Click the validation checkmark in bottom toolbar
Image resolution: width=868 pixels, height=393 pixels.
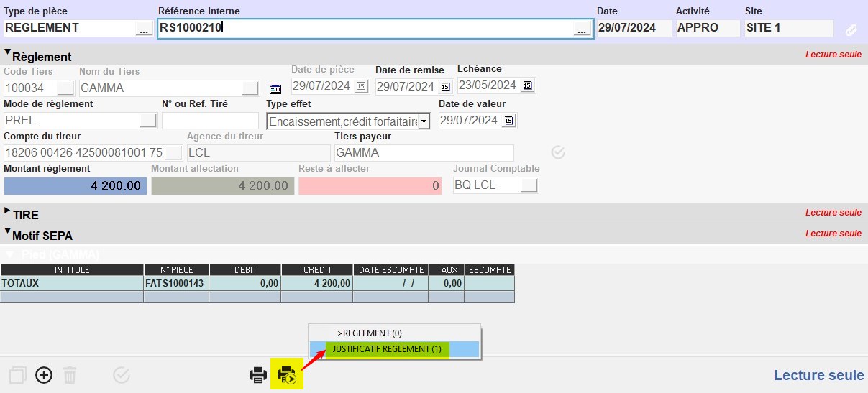[x=122, y=375]
